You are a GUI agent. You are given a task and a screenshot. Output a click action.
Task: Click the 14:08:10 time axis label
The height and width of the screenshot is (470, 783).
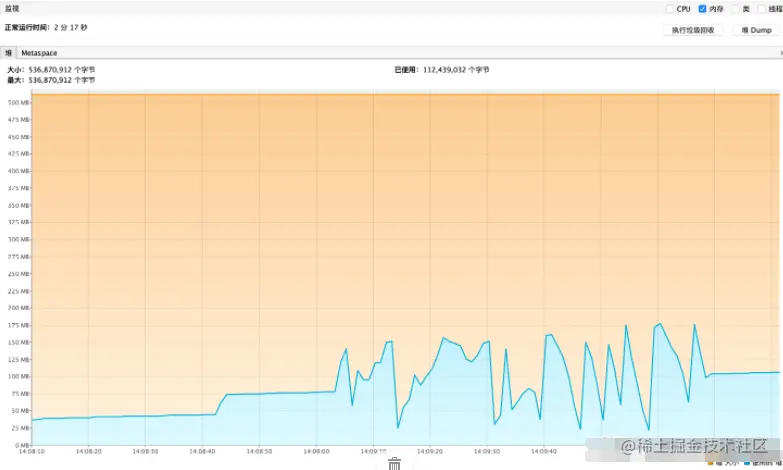point(31,451)
